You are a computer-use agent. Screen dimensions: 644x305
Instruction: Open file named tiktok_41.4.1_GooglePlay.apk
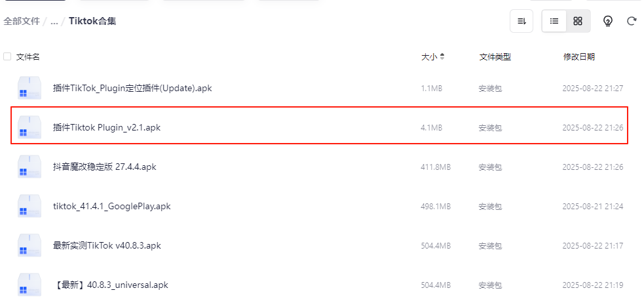[111, 206]
